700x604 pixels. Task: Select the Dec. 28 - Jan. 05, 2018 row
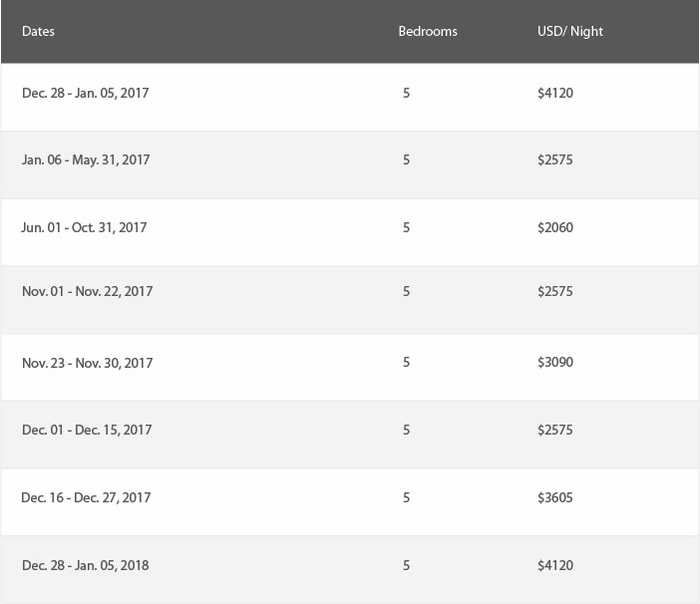(x=350, y=570)
